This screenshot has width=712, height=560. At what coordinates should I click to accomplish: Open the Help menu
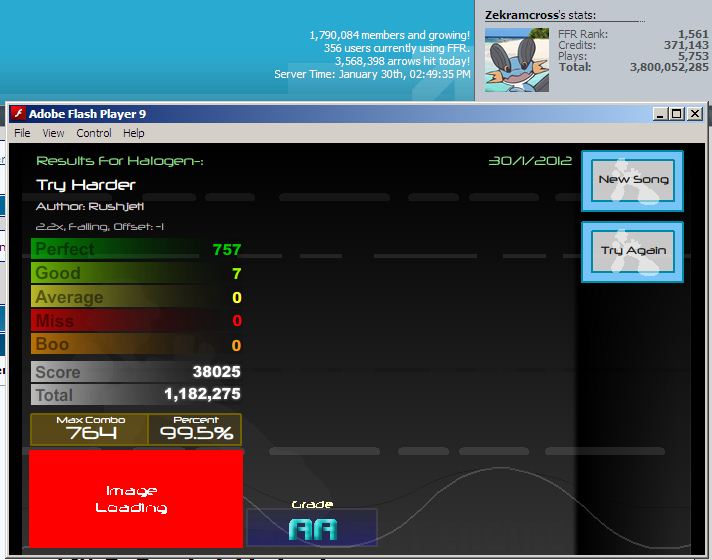pyautogui.click(x=134, y=133)
